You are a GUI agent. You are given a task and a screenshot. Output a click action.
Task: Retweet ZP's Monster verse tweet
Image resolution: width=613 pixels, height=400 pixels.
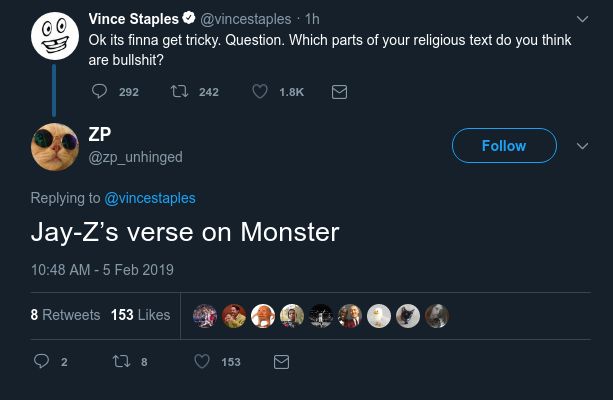click(x=120, y=361)
